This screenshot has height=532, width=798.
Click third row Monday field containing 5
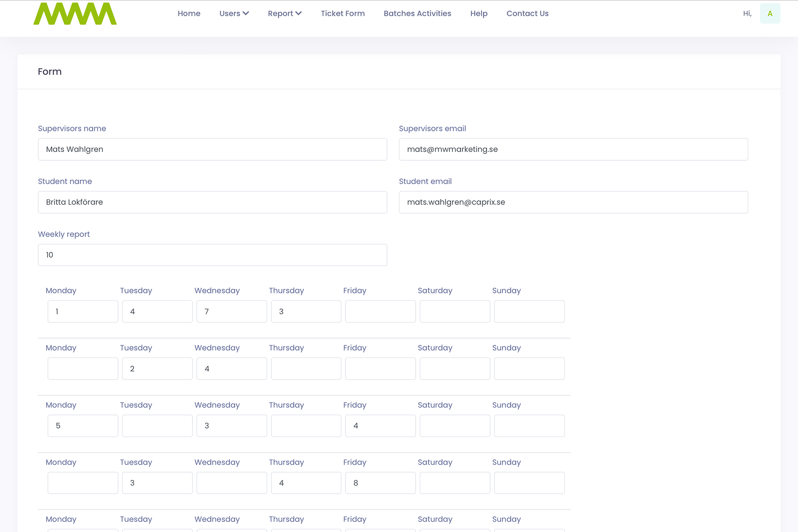pos(83,426)
